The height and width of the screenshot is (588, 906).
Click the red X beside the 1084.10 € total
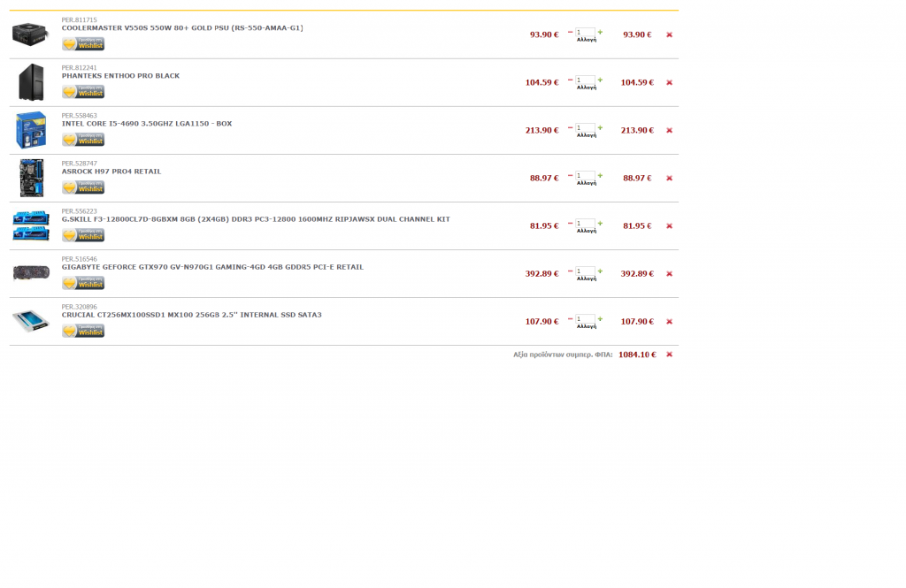669,355
